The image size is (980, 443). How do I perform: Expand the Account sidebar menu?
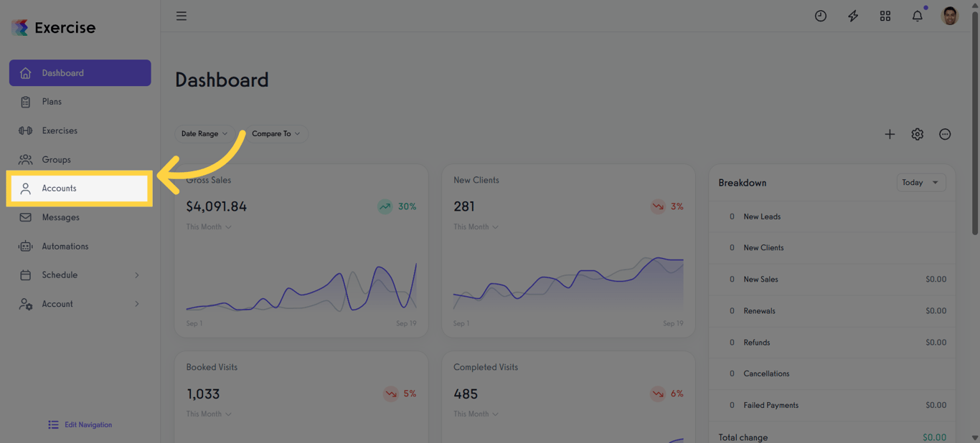pos(57,303)
